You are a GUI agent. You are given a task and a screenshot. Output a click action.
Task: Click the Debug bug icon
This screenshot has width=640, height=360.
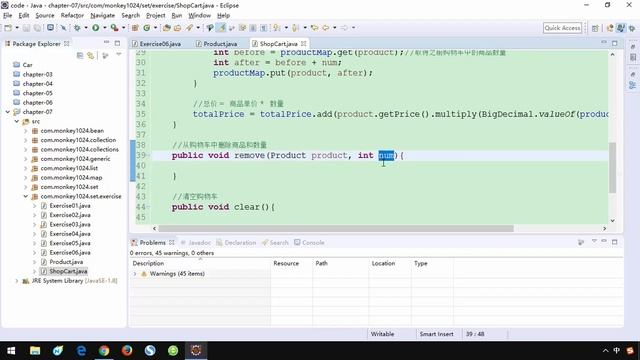click(x=77, y=28)
